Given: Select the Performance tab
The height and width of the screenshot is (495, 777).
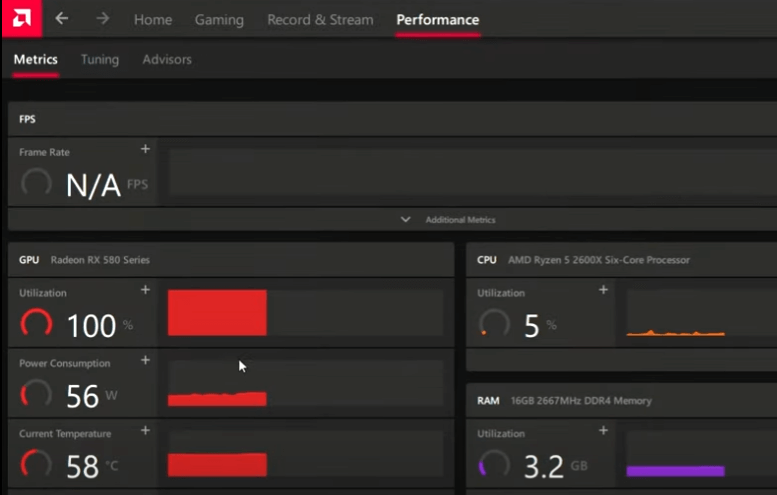Looking at the screenshot, I should click(437, 20).
